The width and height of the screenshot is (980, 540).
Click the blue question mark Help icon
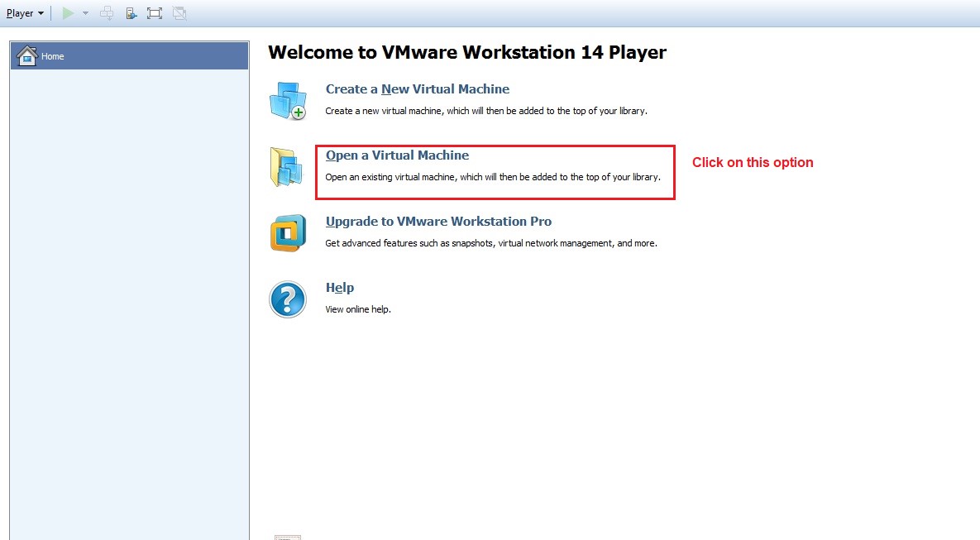point(288,299)
